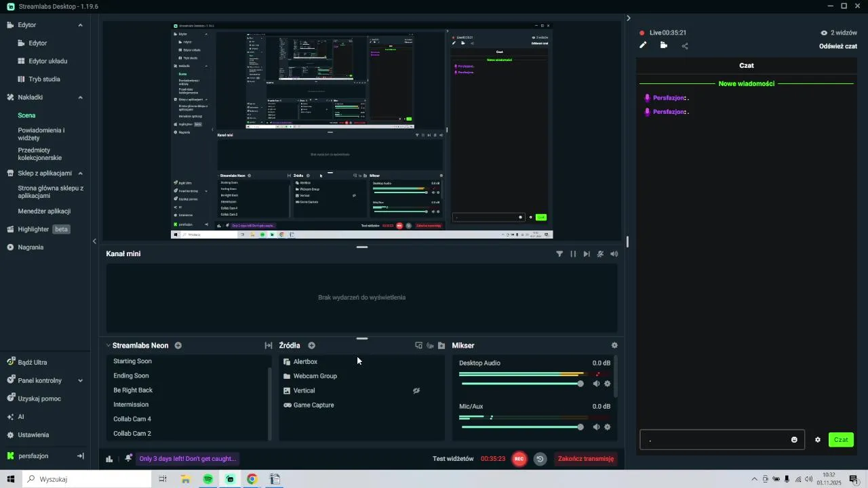This screenshot has width=868, height=488.
Task: Toggle mute event sounds in Kanał mini
Action: 600,254
